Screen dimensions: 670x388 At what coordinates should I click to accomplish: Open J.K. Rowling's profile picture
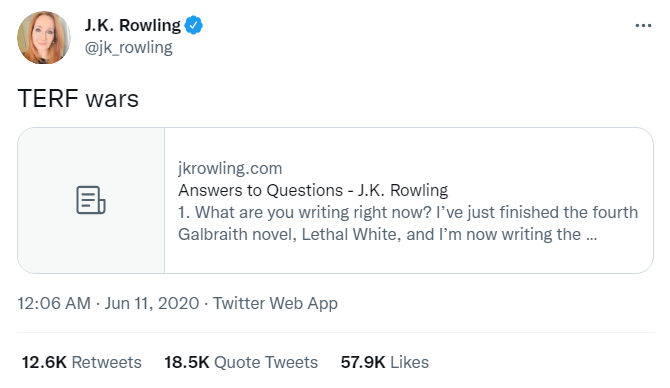point(44,38)
